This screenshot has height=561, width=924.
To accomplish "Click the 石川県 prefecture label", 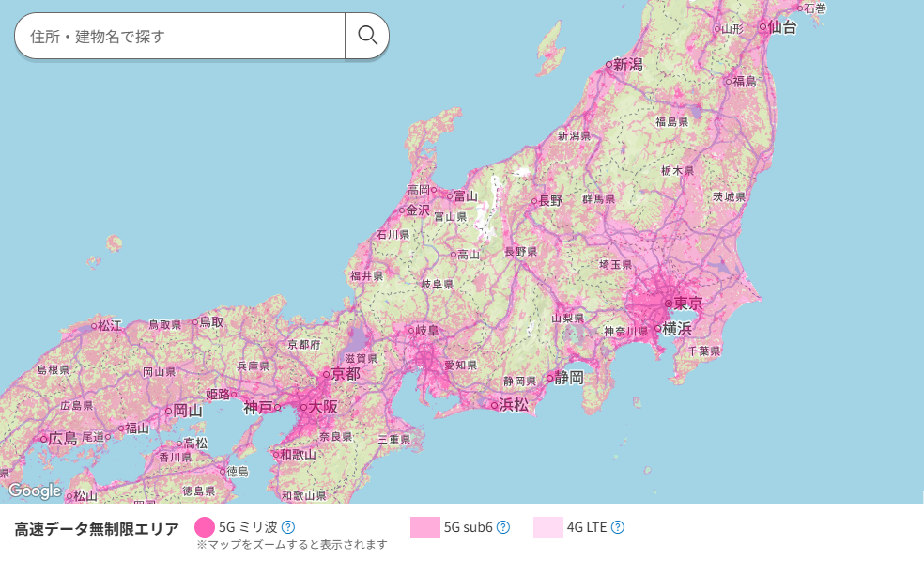I will [x=393, y=235].
